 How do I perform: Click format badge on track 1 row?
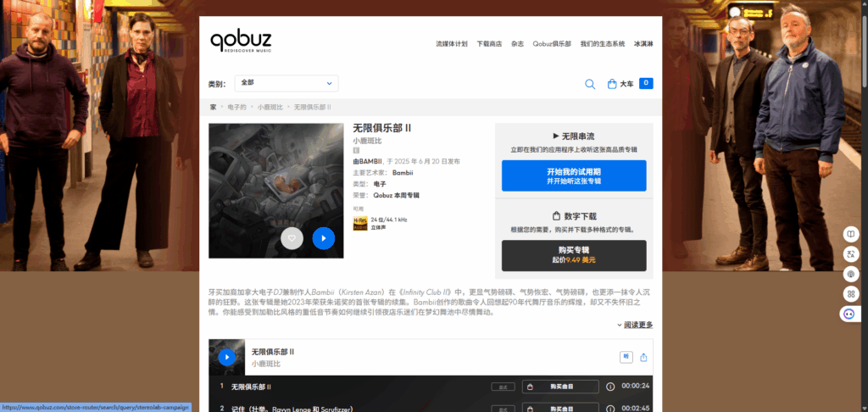click(503, 387)
